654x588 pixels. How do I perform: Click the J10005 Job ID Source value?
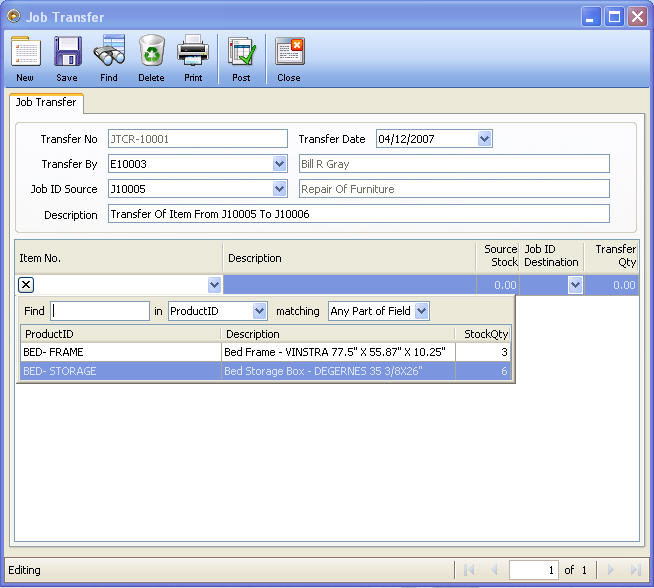pos(128,189)
